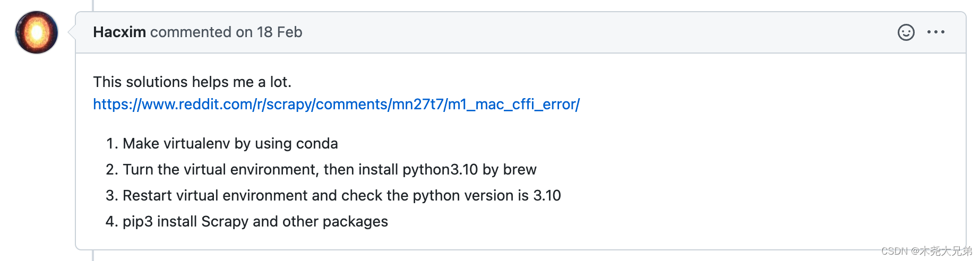Image resolution: width=980 pixels, height=261 pixels.
Task: Click the word "commented" in the header
Action: pos(191,32)
